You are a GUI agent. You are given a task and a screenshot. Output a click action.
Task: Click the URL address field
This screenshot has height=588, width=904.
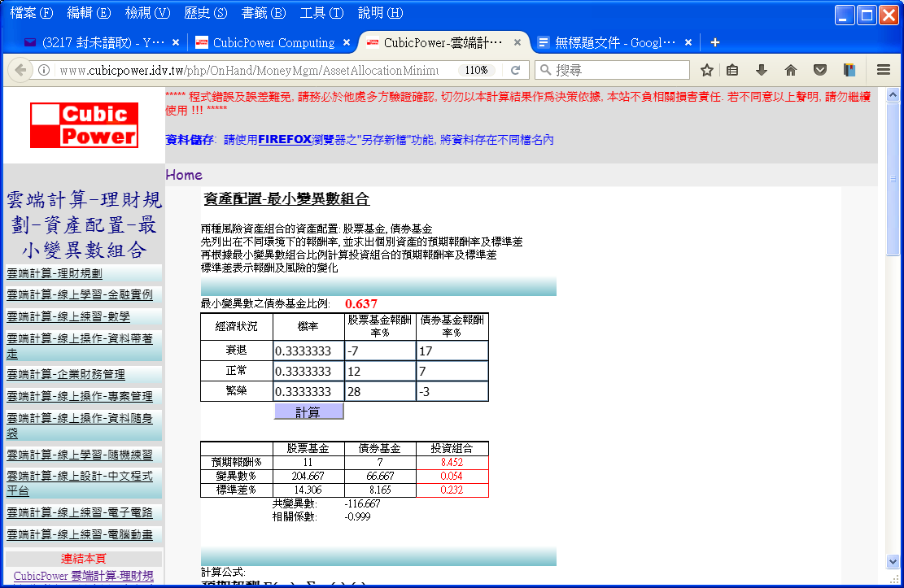[x=248, y=70]
